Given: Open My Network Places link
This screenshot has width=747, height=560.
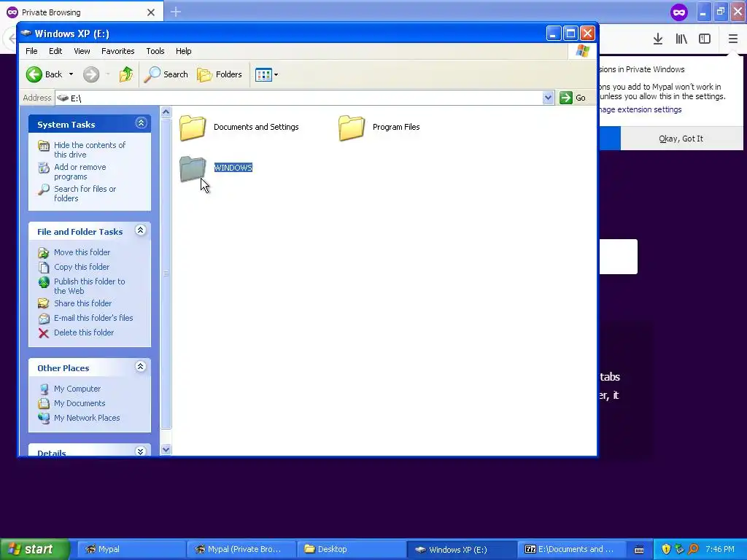Looking at the screenshot, I should [x=87, y=418].
